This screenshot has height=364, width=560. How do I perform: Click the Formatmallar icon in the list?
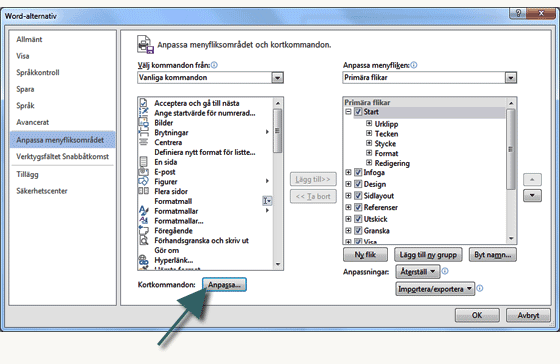(x=144, y=210)
